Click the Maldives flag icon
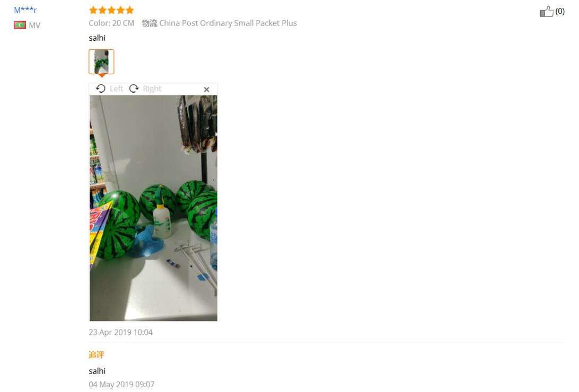This screenshot has width=579, height=392. [x=20, y=25]
